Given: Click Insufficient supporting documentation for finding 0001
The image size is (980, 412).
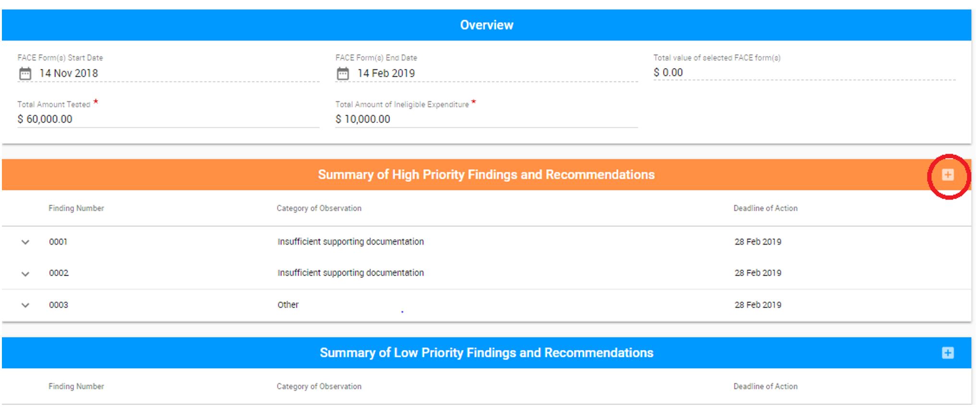Looking at the screenshot, I should pyautogui.click(x=351, y=242).
